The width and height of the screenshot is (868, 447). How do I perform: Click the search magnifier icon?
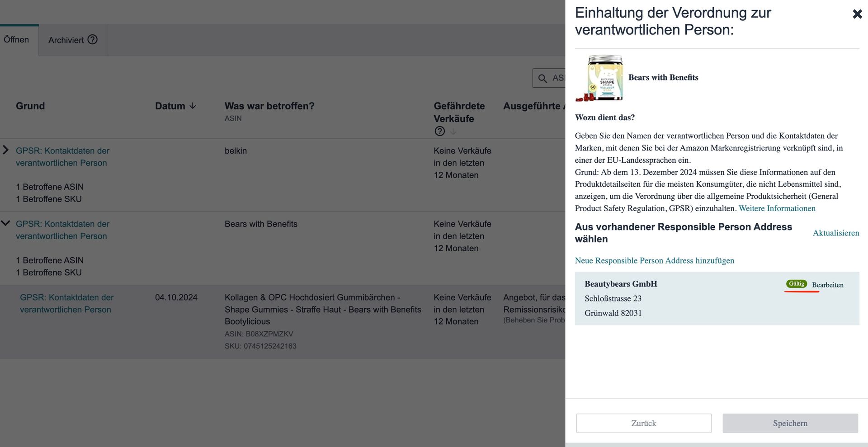pyautogui.click(x=542, y=78)
